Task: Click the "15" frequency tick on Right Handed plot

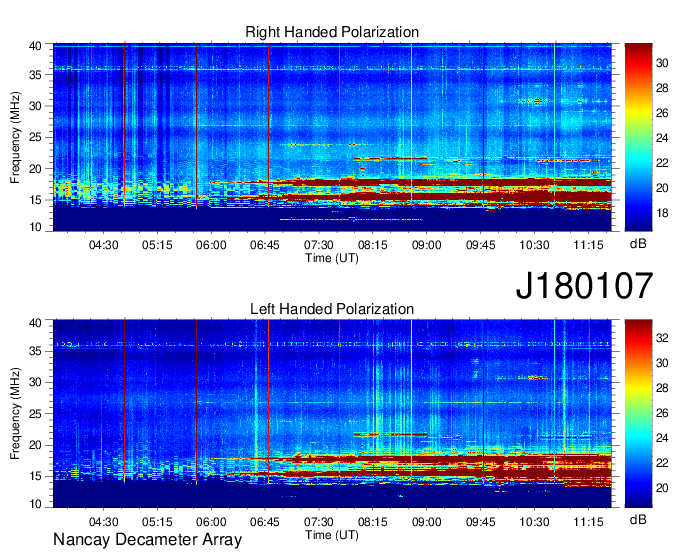Action: tap(35, 200)
